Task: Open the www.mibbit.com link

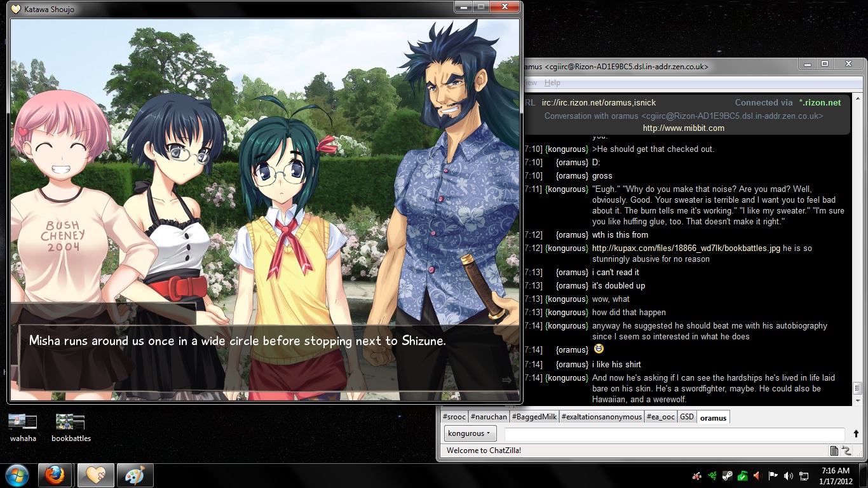Action: tap(683, 128)
